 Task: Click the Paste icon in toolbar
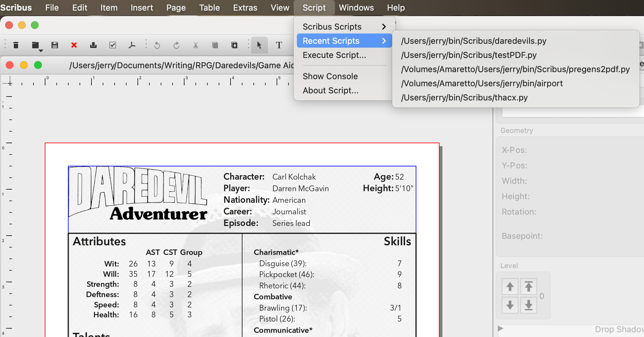coord(234,45)
